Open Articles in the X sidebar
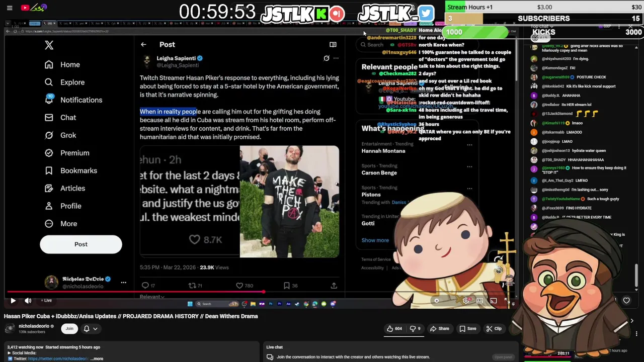Image resolution: width=644 pixels, height=362 pixels. click(65, 189)
